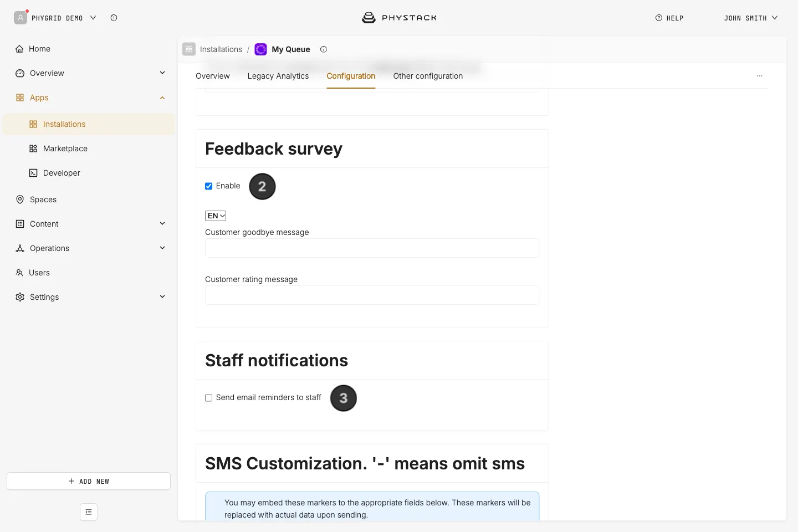Open the Phygrid Demo tenant dropdown arrow
This screenshot has width=798, height=532.
93,18
